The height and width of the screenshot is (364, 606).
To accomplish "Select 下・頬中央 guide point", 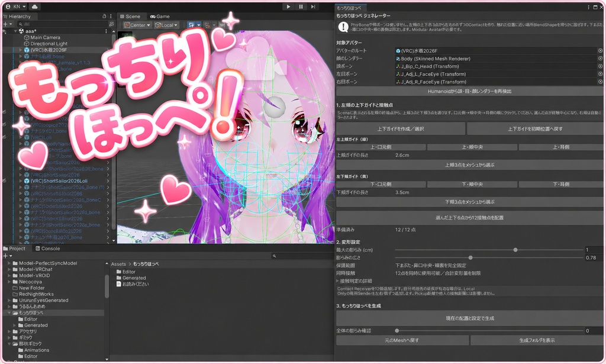I will (472, 184).
